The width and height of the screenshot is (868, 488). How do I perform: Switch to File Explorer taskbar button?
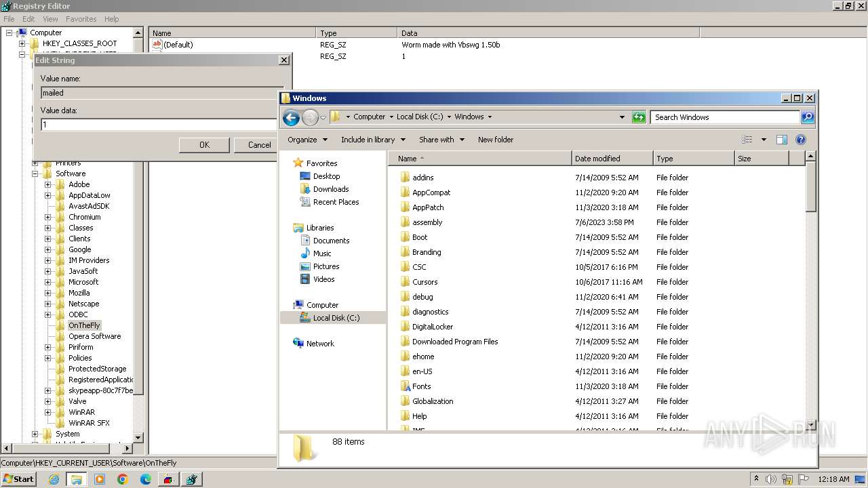click(x=77, y=479)
